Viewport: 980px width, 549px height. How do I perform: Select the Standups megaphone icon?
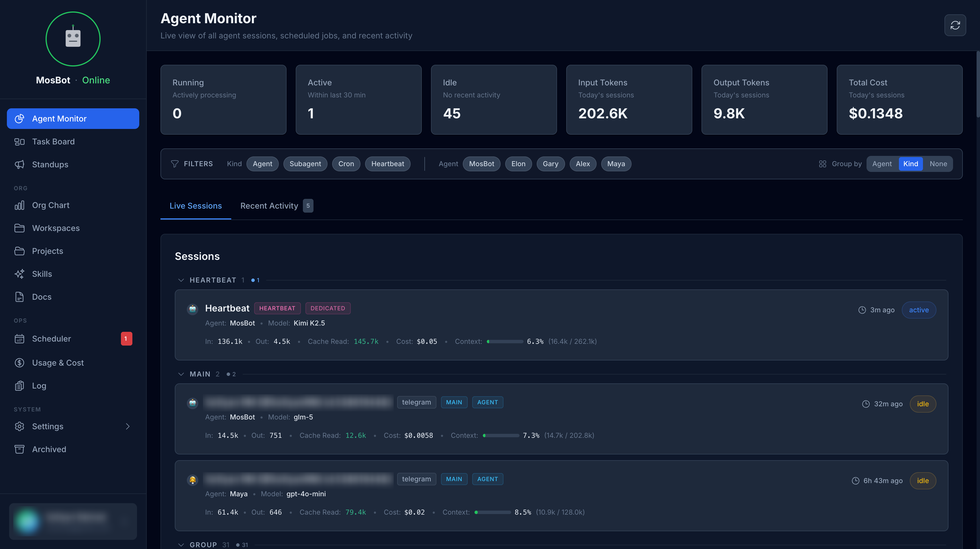[x=20, y=164]
